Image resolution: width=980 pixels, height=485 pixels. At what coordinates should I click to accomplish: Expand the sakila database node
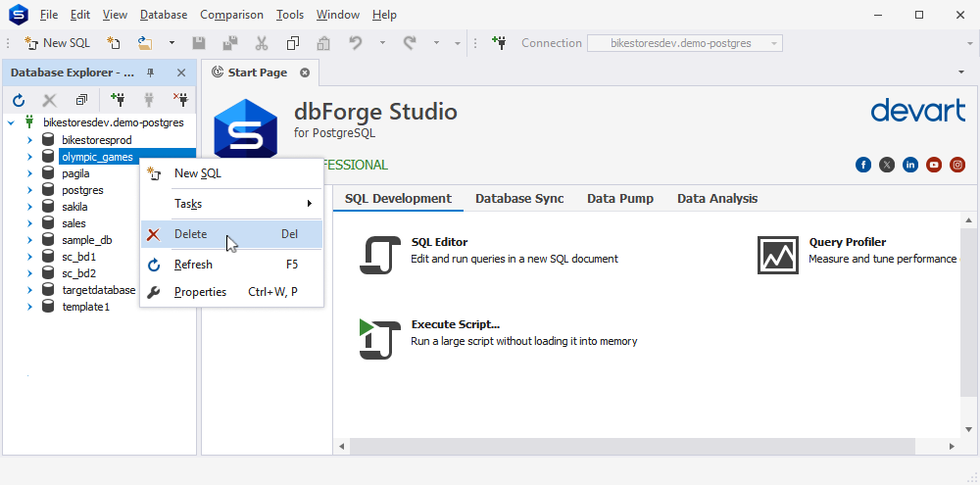point(29,207)
